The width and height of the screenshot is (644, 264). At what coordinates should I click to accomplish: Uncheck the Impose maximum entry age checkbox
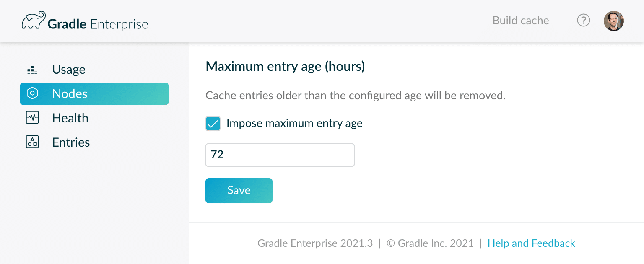(x=213, y=124)
